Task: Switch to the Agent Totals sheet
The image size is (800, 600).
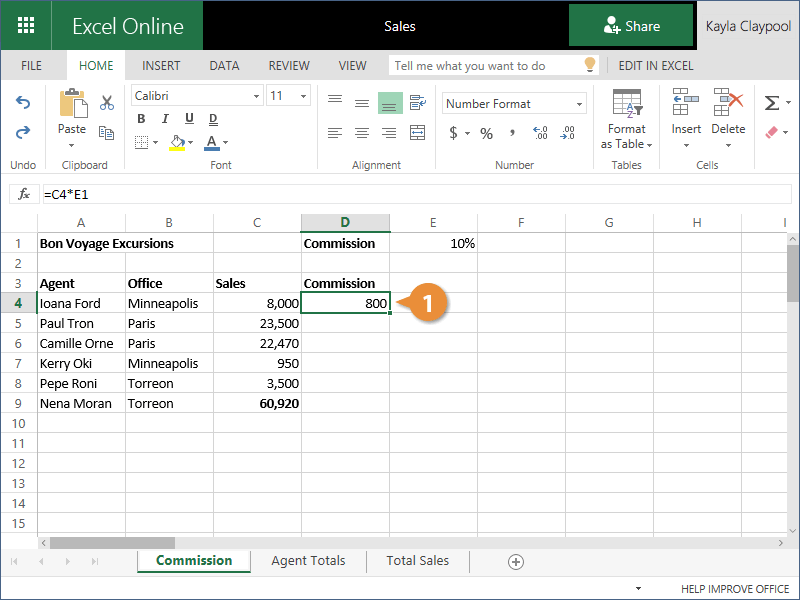Action: point(308,561)
